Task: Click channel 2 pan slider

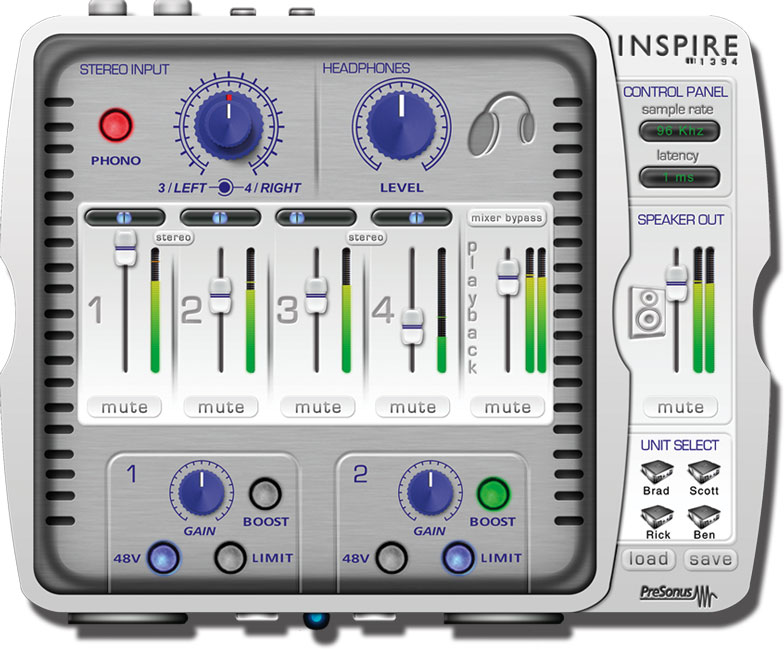Action: pos(220,218)
